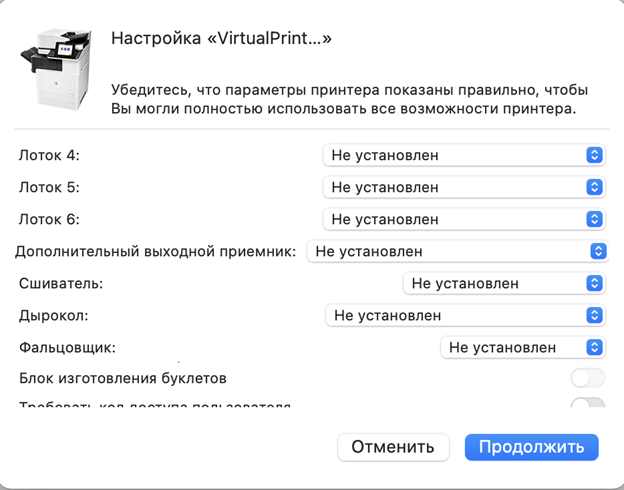Screen dimensions: 624x490
Task: Click the printer image icon
Action: [61, 70]
